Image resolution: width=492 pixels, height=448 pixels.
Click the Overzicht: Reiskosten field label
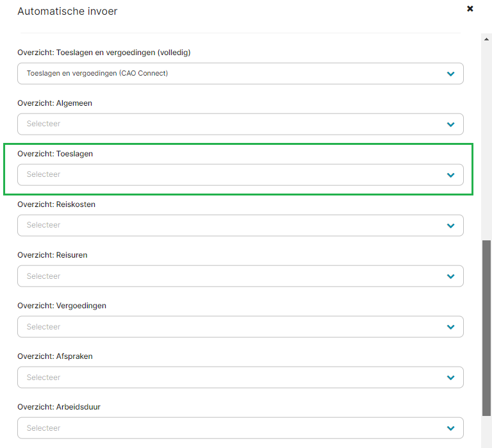point(56,204)
